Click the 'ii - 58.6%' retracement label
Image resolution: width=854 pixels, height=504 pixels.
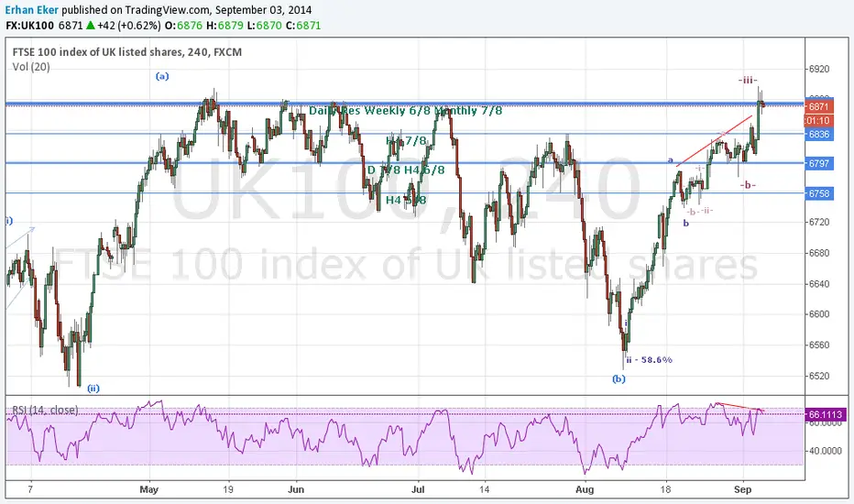tap(650, 359)
